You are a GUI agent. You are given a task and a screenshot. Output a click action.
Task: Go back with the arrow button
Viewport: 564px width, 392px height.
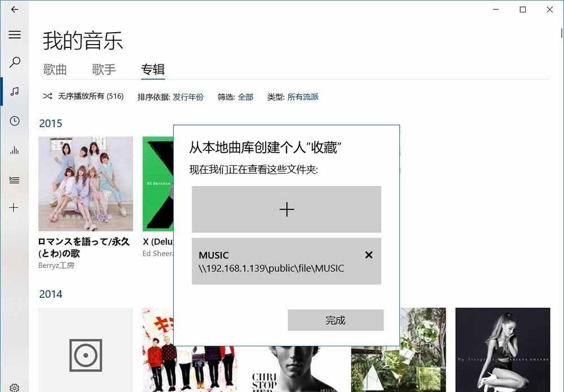[15, 10]
